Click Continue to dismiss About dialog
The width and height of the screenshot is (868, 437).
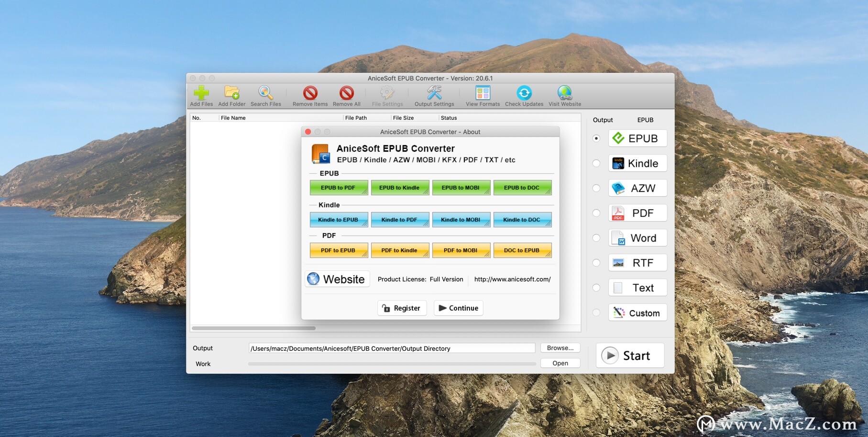tap(458, 308)
